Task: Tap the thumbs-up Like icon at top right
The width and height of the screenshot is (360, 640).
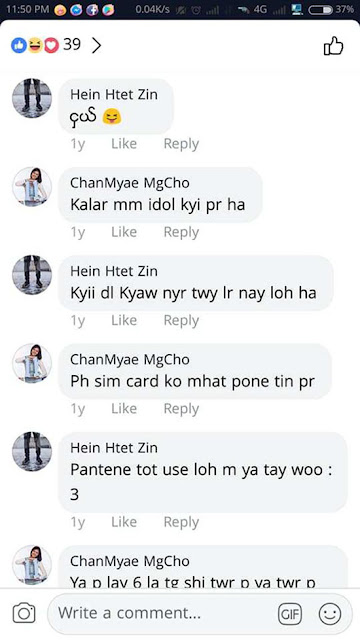Action: [x=333, y=46]
